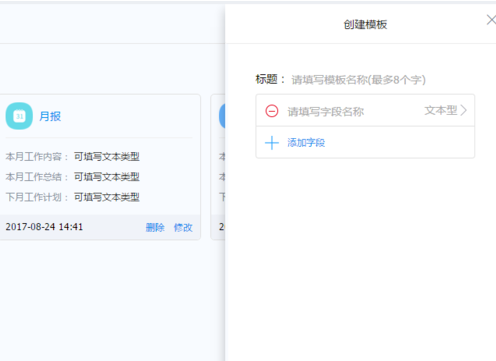Click the 月报 calendar icon

(x=19, y=116)
